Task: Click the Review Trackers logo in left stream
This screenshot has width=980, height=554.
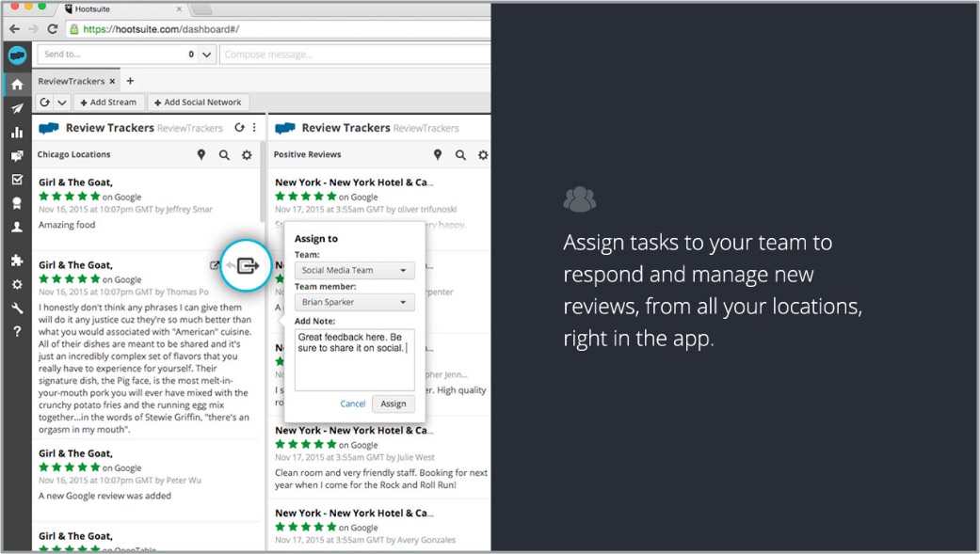Action: (x=49, y=128)
